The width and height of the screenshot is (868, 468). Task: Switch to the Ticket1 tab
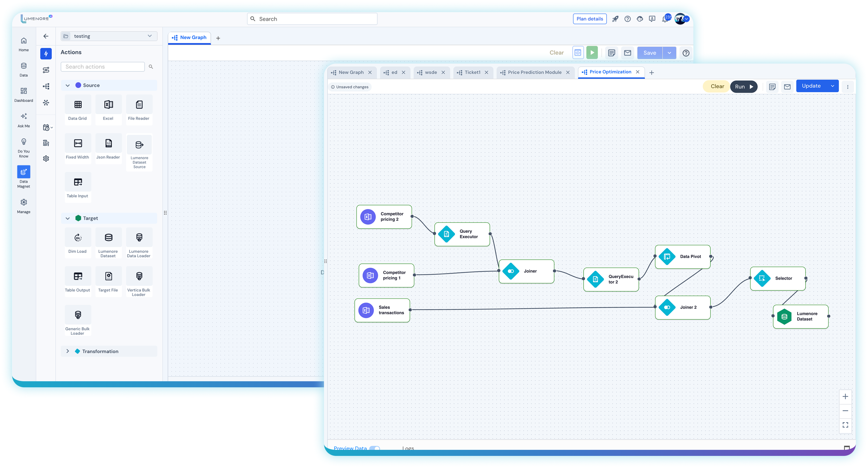(473, 72)
